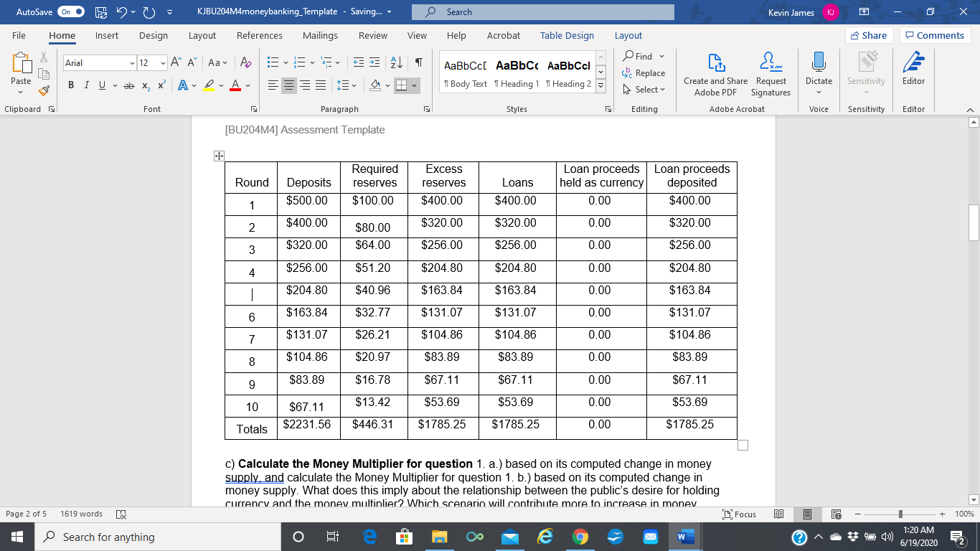
Task: Expand bullet list style dropdown arrow
Action: 286,63
